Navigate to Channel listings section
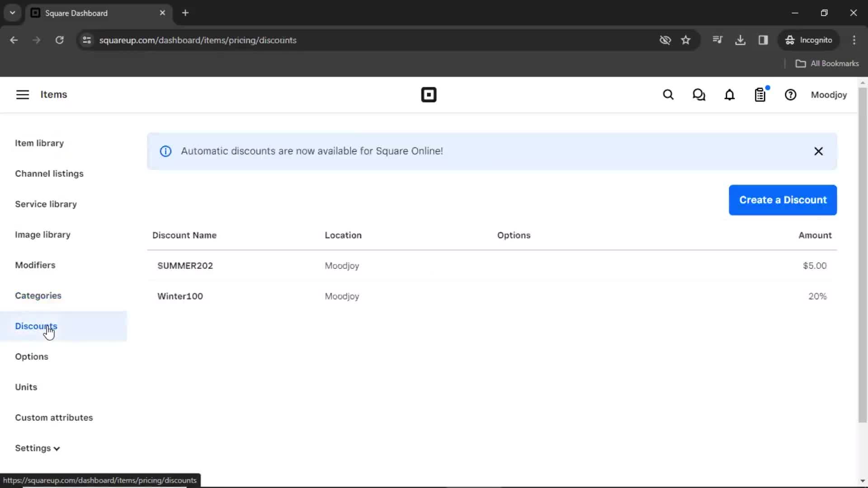Image resolution: width=868 pixels, height=488 pixels. [x=49, y=174]
